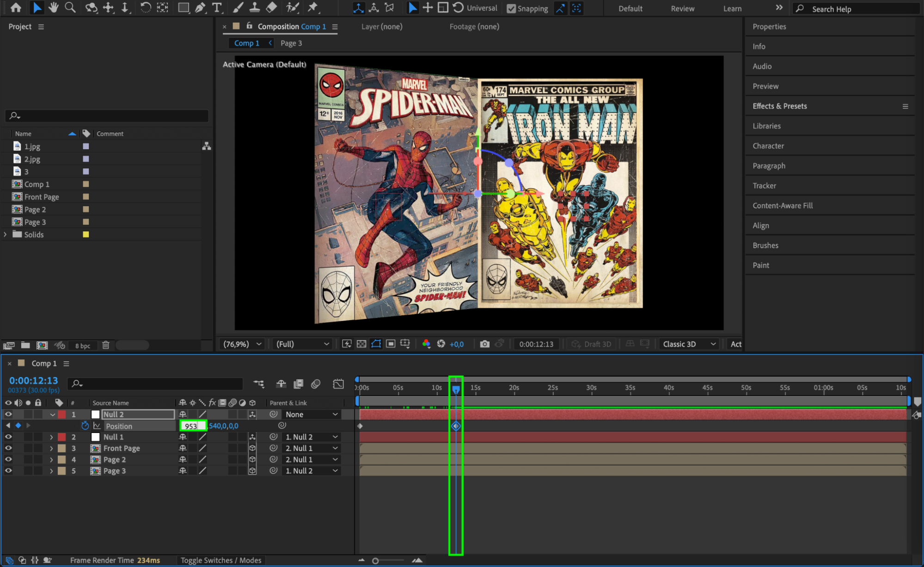The width and height of the screenshot is (924, 567).
Task: Expand the Solids folder in the Project panel
Action: click(6, 234)
